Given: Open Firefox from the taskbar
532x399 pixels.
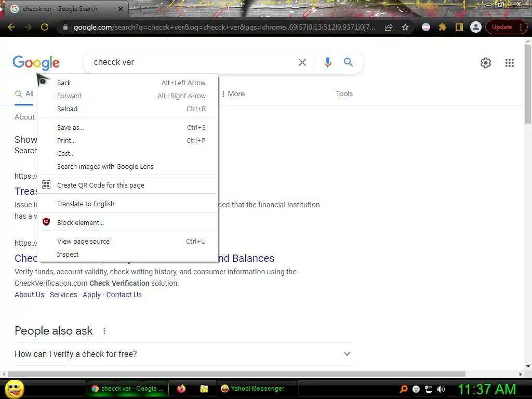Looking at the screenshot, I should [181, 389].
